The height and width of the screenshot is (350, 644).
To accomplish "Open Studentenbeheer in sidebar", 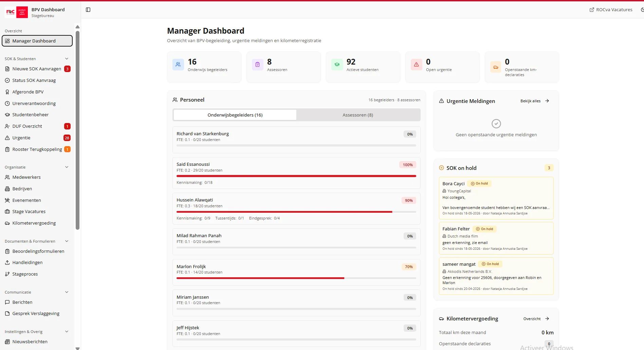I will click(x=37, y=115).
